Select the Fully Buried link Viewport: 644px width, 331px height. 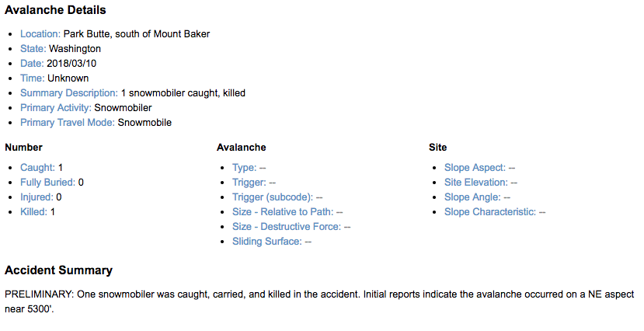click(x=48, y=183)
